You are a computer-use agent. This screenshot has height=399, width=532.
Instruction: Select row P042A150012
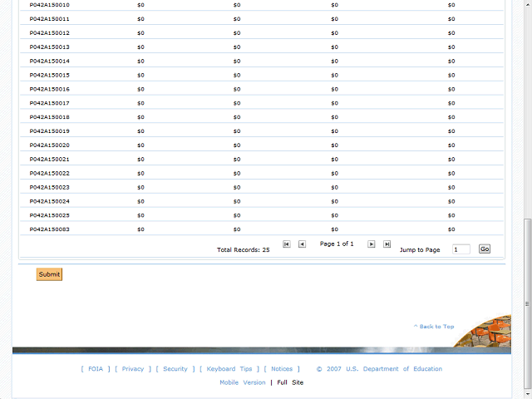(262, 33)
